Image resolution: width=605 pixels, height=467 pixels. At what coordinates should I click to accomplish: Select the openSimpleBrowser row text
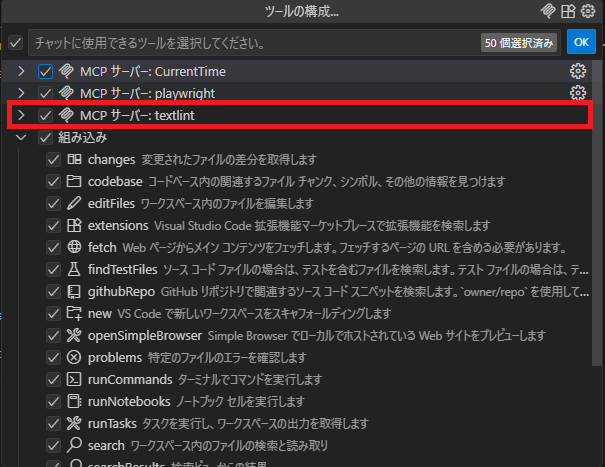click(x=317, y=335)
